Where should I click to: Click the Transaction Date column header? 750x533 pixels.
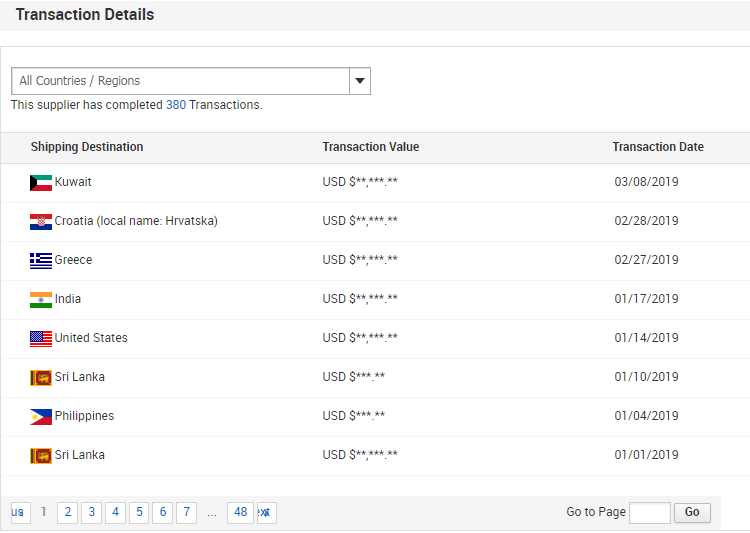(x=658, y=147)
